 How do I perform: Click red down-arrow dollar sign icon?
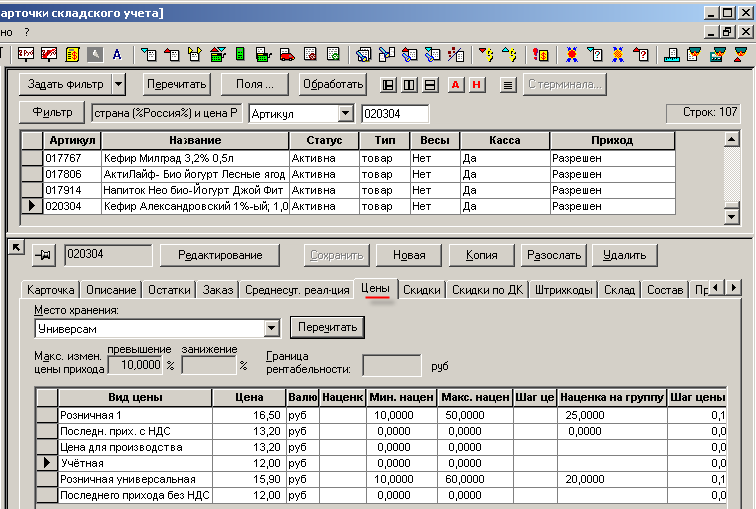click(x=486, y=54)
